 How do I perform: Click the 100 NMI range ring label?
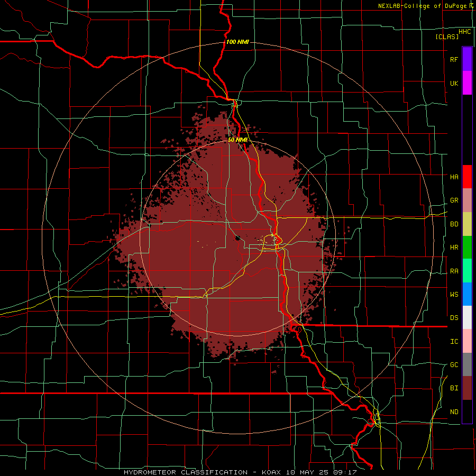[x=237, y=42]
